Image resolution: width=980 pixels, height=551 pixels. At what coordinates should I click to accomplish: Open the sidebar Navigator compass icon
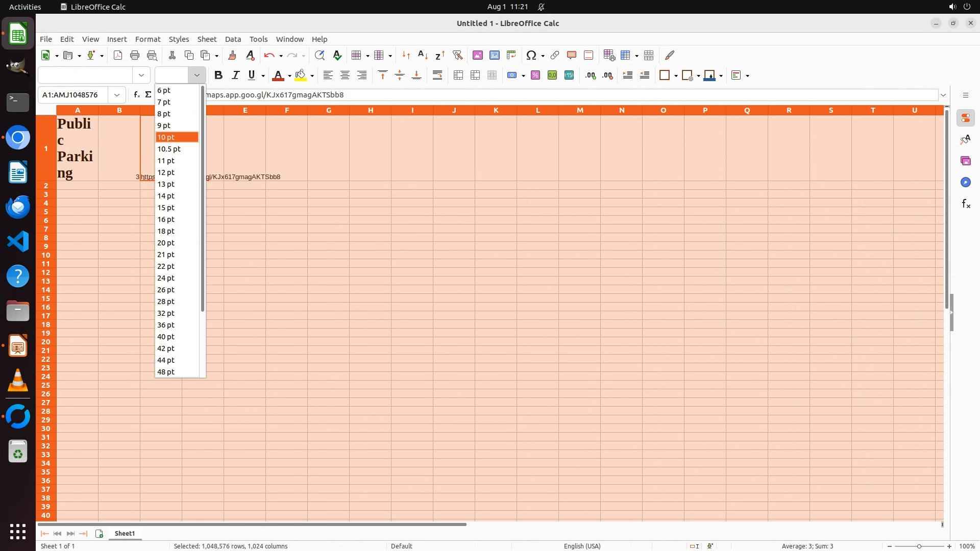coord(965,183)
